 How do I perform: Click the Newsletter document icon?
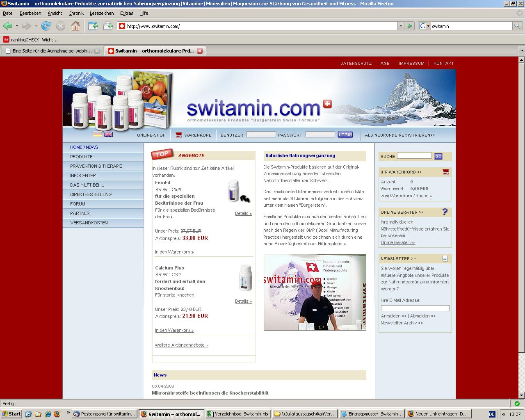[x=445, y=258]
